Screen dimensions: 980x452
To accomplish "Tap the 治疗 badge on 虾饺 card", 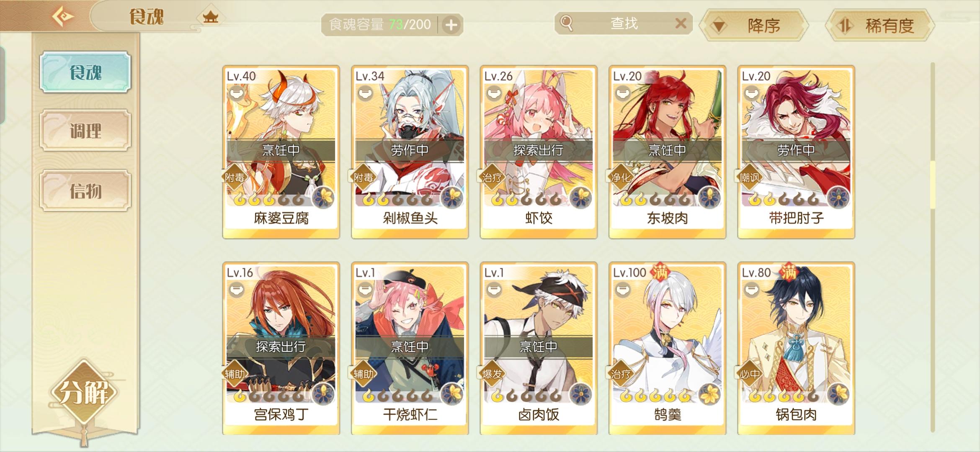I will tap(492, 178).
